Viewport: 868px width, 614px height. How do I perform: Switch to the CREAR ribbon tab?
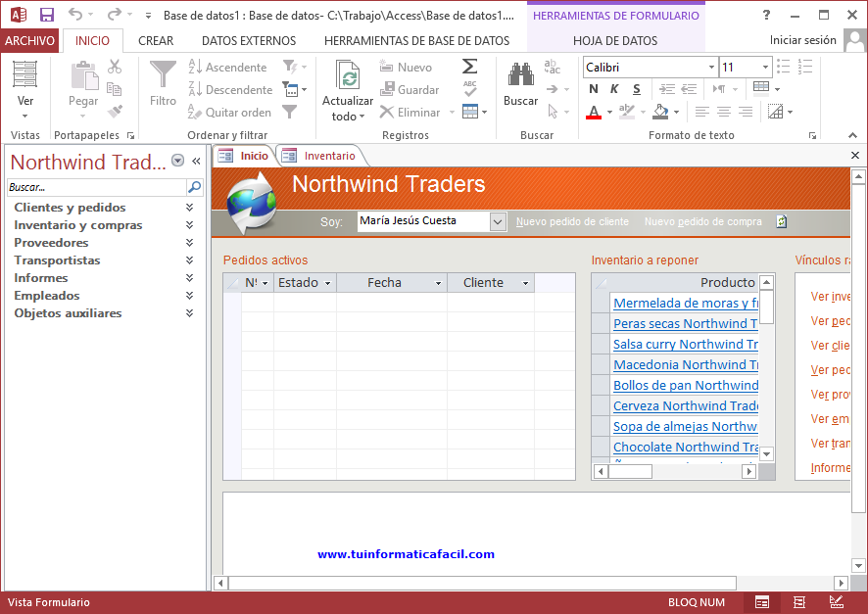156,41
